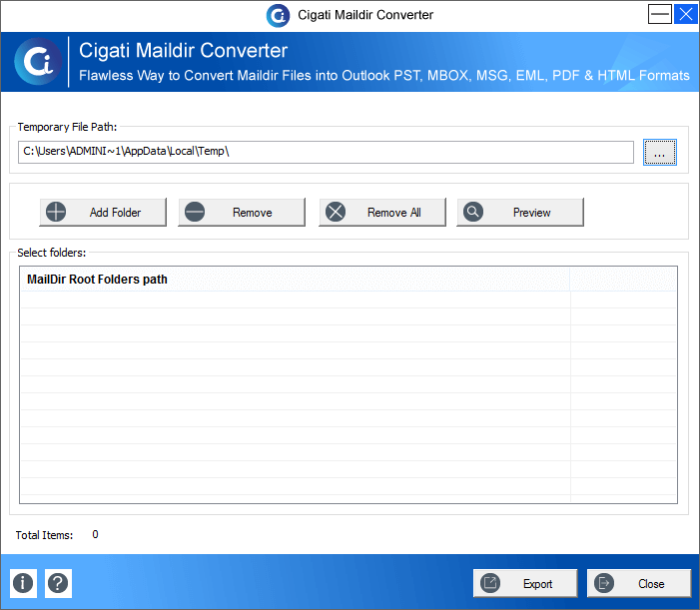
Task: Click the banner title 'Cigati Maildir Converter'
Action: 184,51
